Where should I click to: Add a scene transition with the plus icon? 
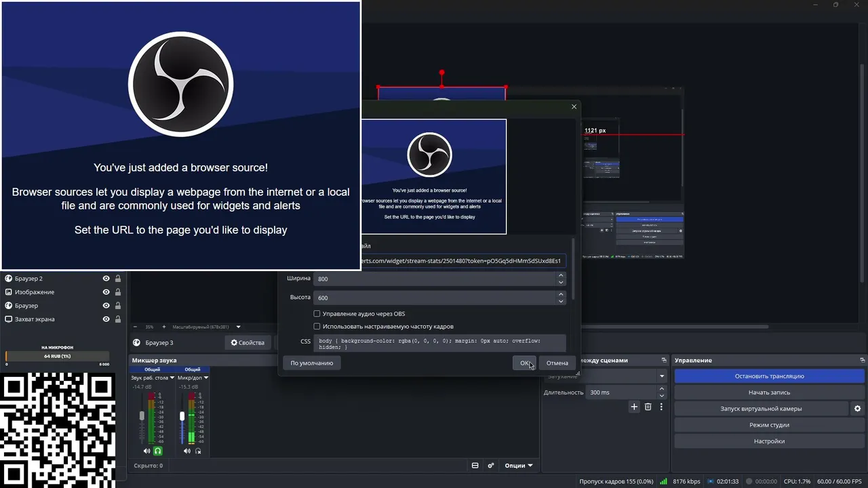[x=634, y=407]
